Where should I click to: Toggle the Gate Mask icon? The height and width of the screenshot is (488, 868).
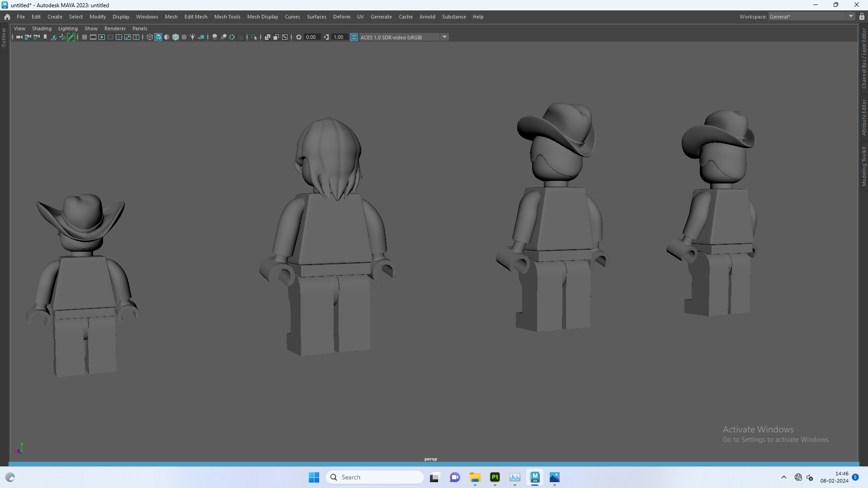click(x=110, y=37)
